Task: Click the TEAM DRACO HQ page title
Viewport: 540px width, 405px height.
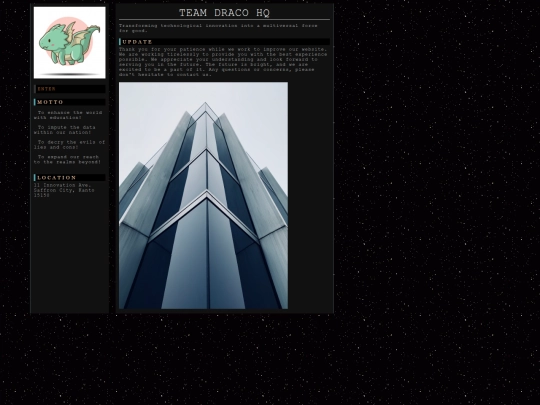Action: click(224, 13)
